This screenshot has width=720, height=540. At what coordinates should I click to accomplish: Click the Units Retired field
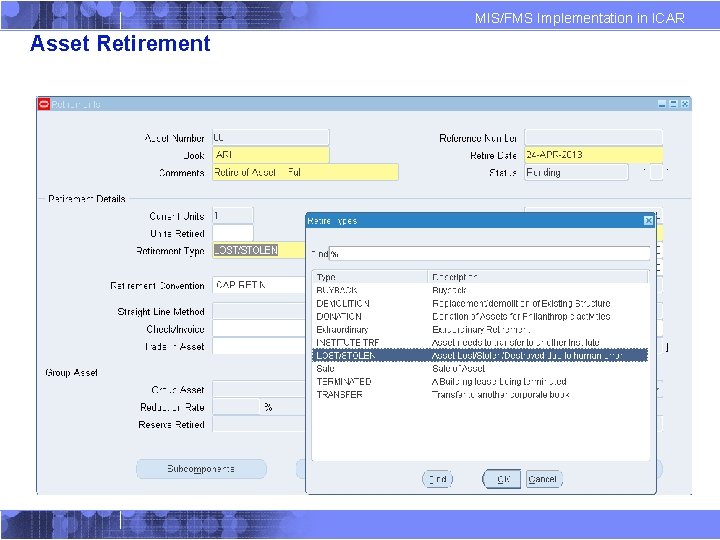point(232,233)
